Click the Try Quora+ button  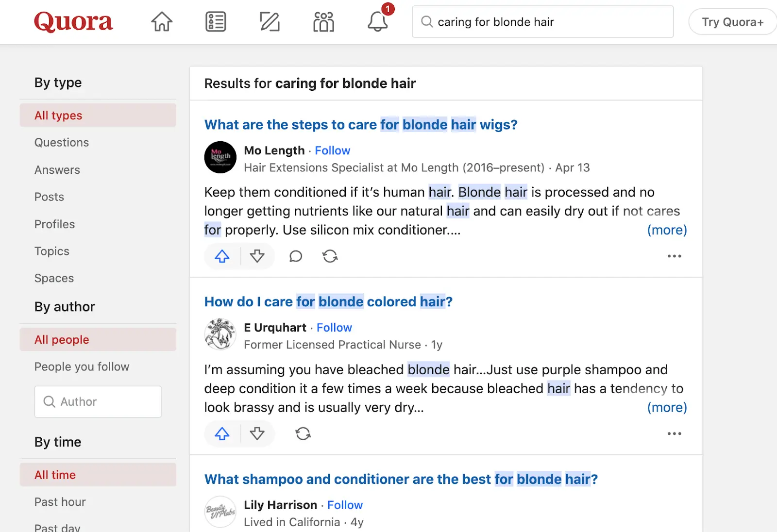[731, 21]
